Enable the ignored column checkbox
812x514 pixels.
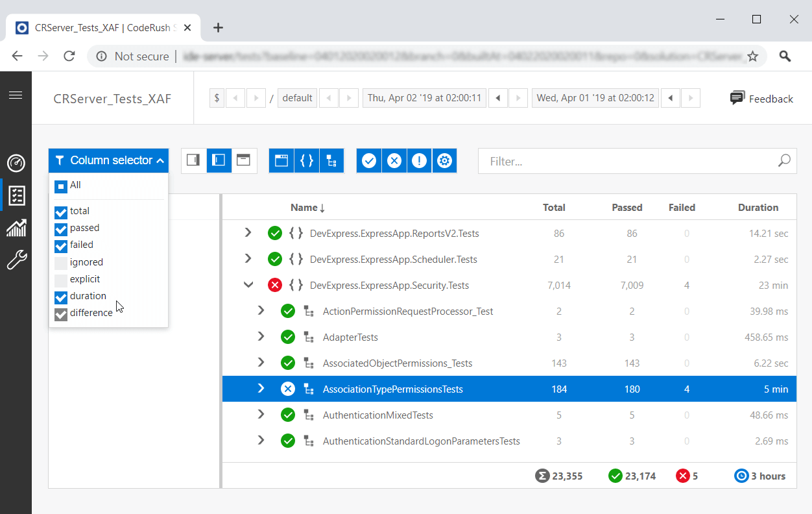60,262
